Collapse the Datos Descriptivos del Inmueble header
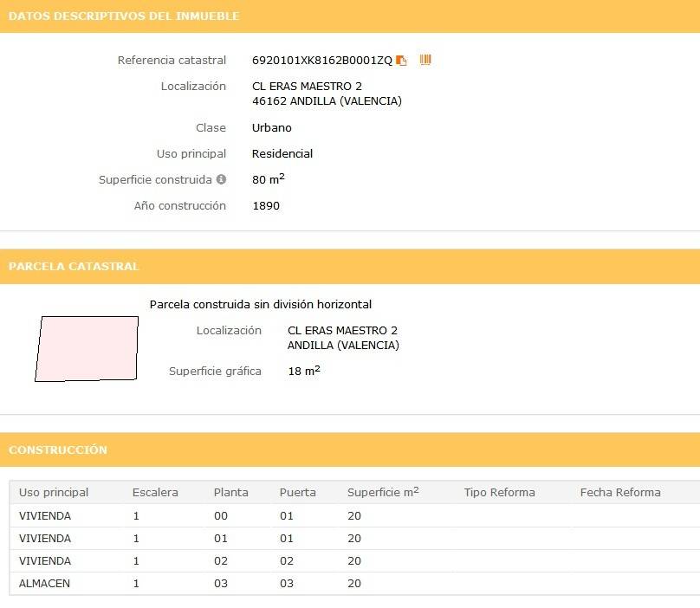 pos(350,16)
